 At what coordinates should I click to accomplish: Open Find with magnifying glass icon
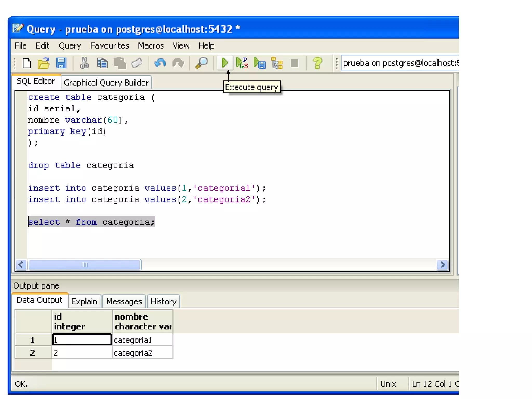(x=201, y=63)
